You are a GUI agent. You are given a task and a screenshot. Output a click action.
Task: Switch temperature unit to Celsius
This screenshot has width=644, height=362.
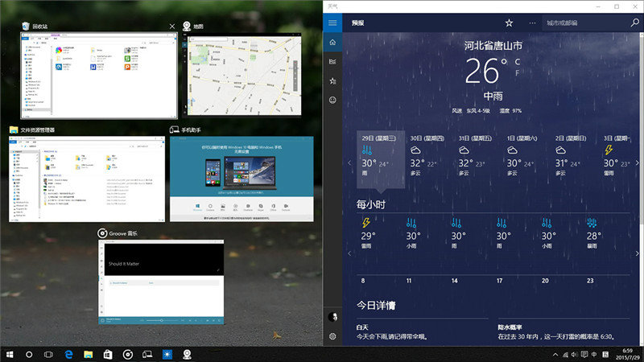click(518, 62)
